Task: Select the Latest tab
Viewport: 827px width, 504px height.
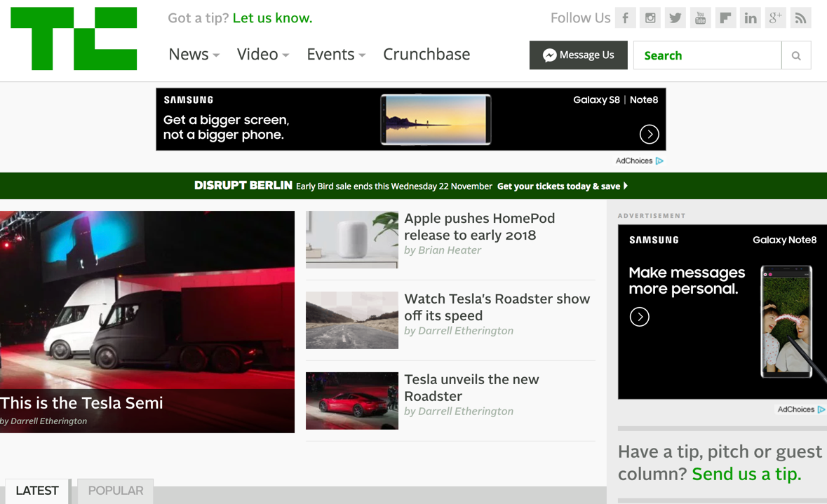Action: point(37,491)
